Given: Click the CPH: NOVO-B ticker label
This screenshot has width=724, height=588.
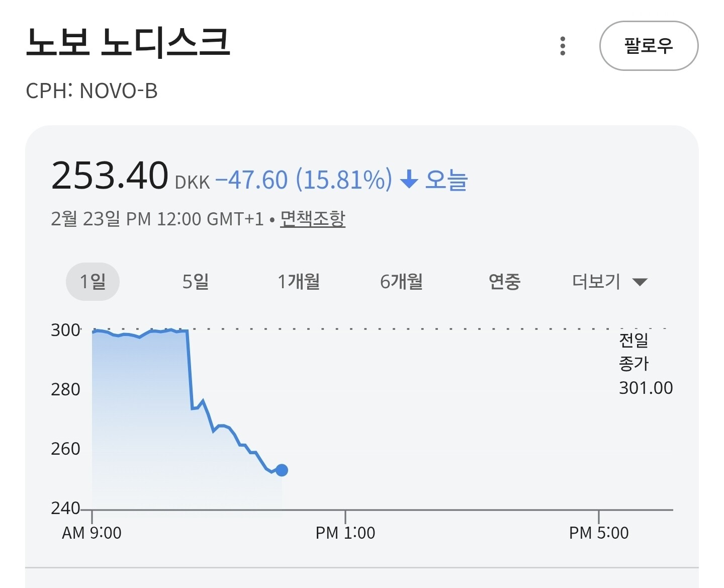Looking at the screenshot, I should point(92,91).
